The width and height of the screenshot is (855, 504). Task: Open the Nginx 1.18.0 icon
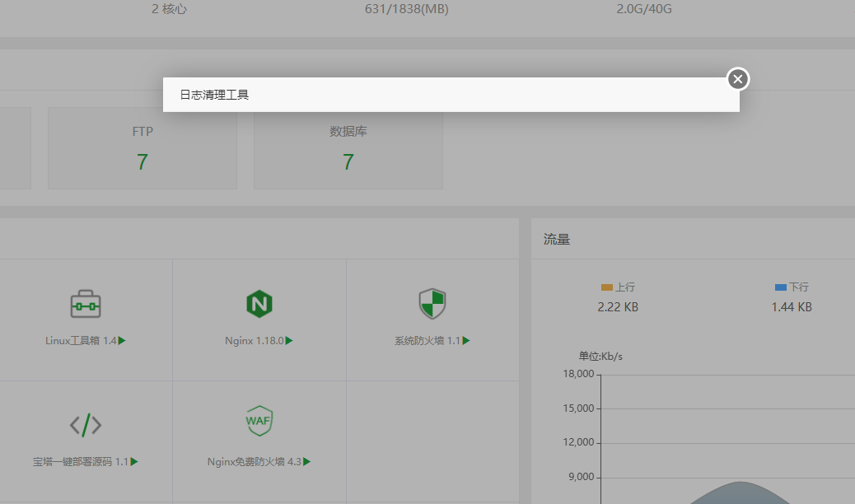(259, 304)
